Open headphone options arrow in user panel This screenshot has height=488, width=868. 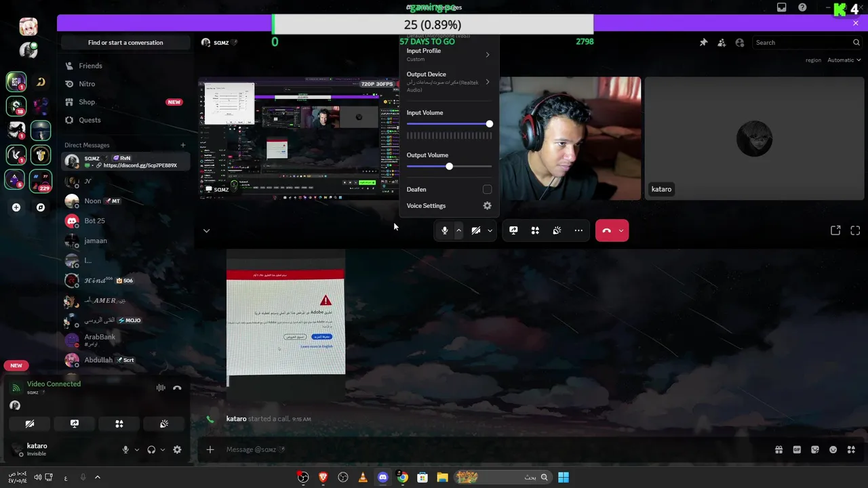162,449
